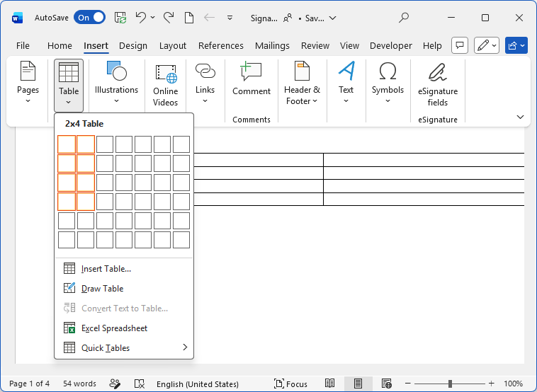537x392 pixels.
Task: Choose Insert Table... menu item
Action: (124, 269)
